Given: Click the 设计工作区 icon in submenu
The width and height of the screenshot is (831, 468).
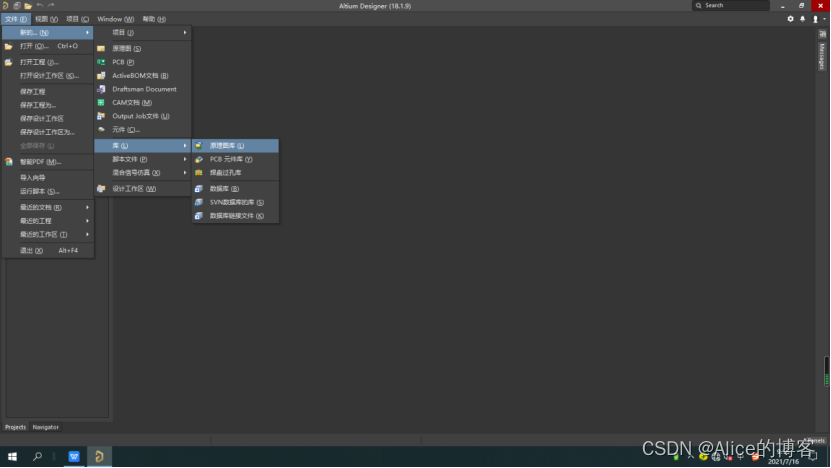Looking at the screenshot, I should click(x=101, y=188).
